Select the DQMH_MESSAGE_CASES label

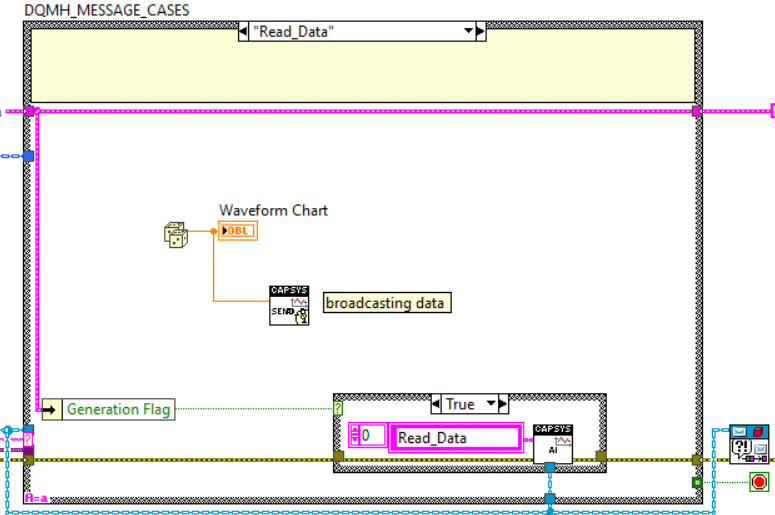point(107,10)
